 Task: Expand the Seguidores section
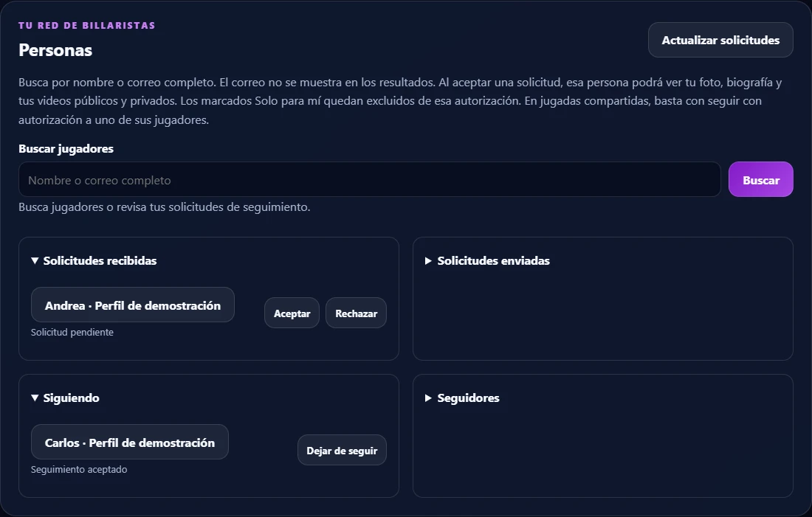point(462,398)
